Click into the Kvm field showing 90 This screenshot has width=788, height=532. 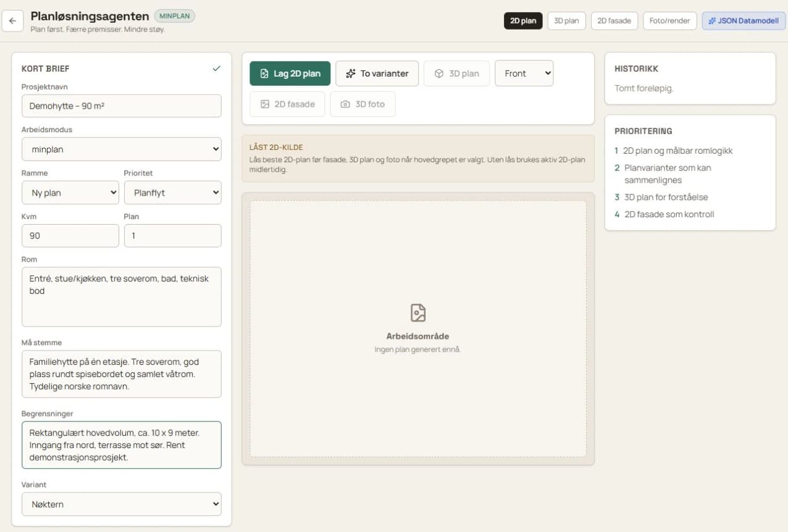(70, 236)
